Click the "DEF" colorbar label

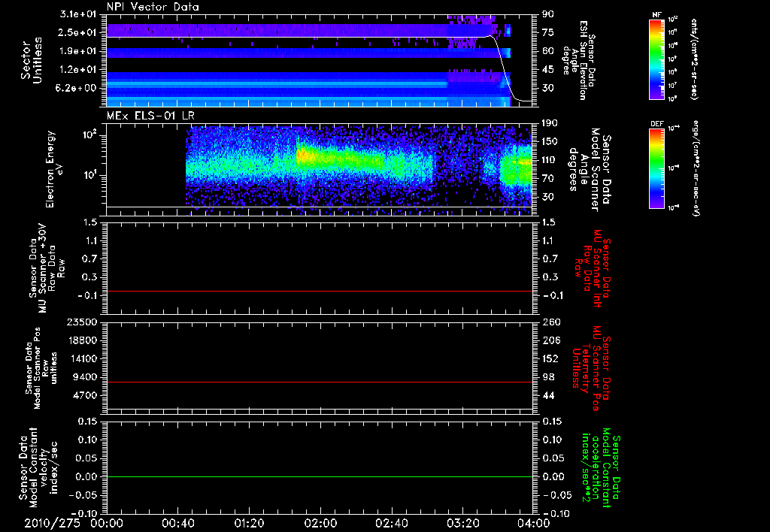(x=656, y=124)
